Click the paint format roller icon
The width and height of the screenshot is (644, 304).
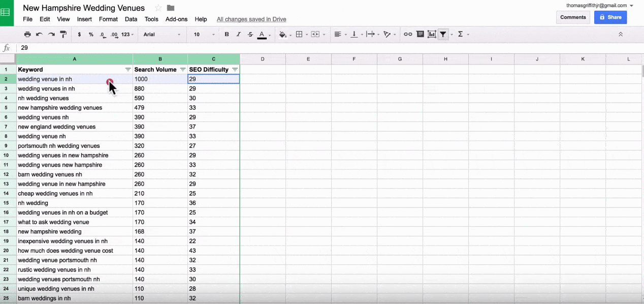click(63, 35)
